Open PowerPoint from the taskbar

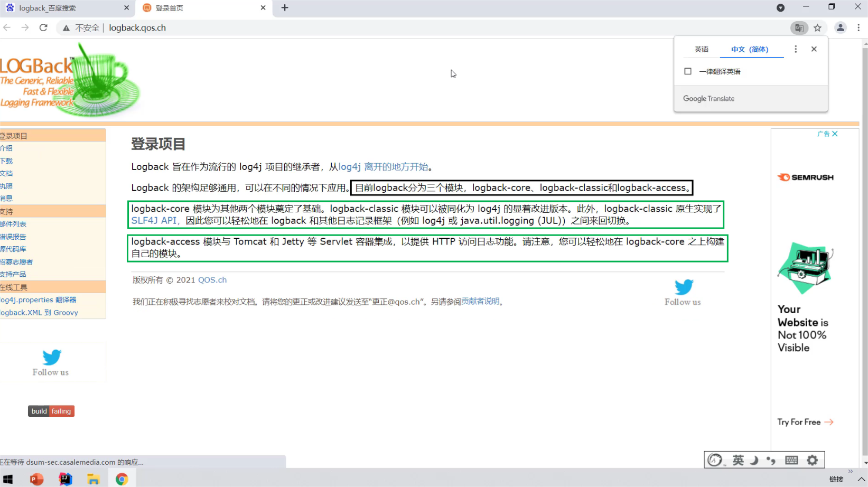point(36,479)
